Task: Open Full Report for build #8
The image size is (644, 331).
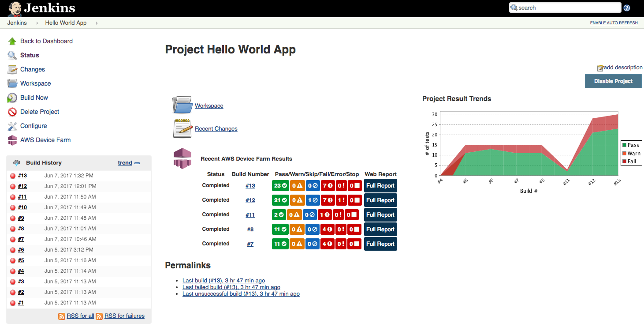Action: 380,229
